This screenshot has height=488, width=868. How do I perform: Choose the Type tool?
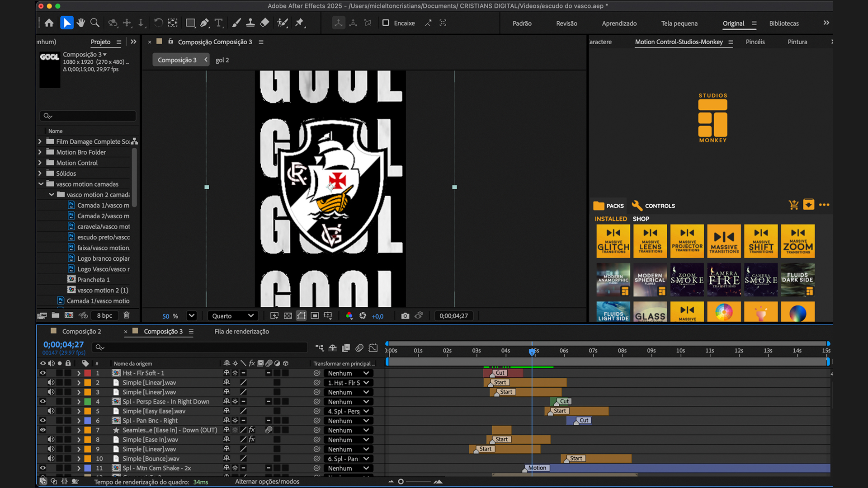click(219, 23)
